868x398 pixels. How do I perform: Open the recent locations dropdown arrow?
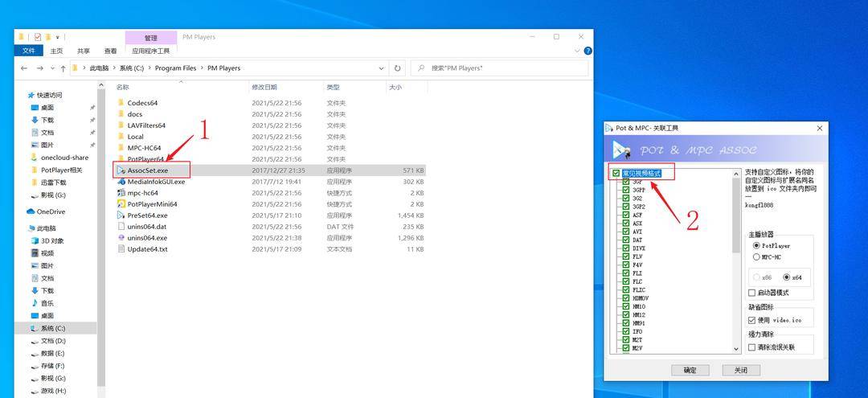coord(51,68)
